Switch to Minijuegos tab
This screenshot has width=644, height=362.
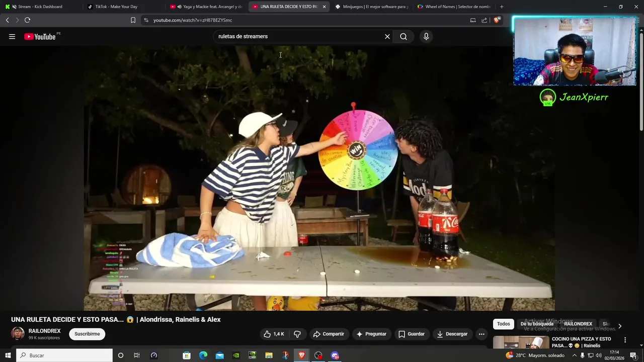point(372,7)
